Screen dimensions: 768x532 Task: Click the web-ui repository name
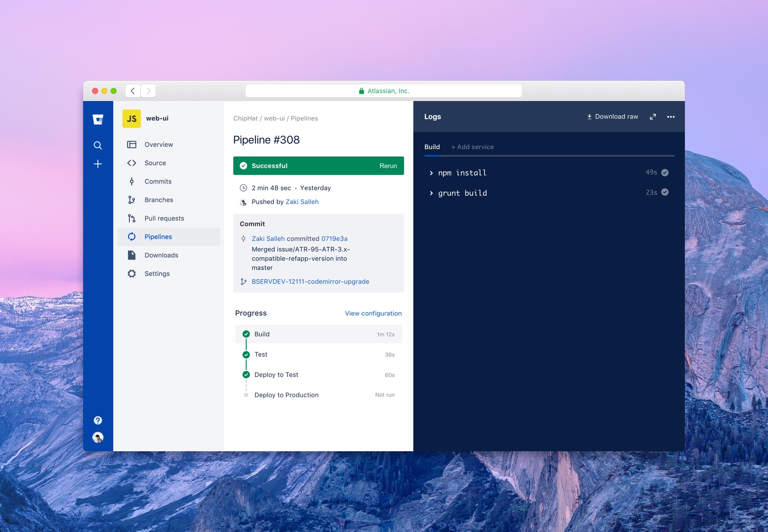tap(157, 118)
